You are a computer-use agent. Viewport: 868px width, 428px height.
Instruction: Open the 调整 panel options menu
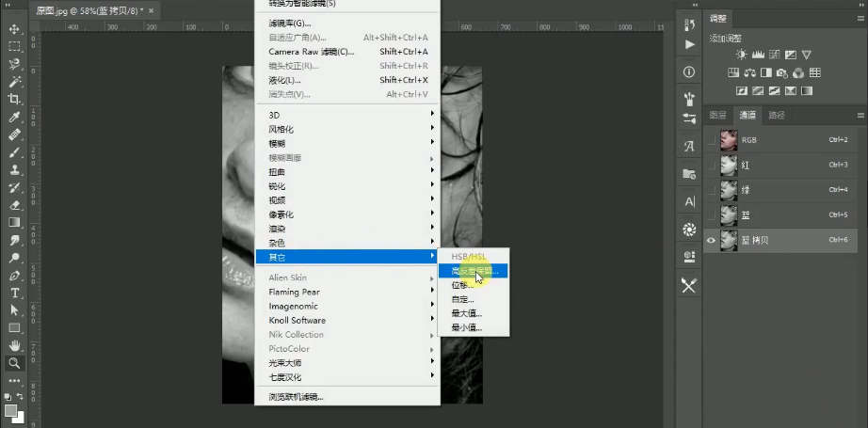point(860,19)
